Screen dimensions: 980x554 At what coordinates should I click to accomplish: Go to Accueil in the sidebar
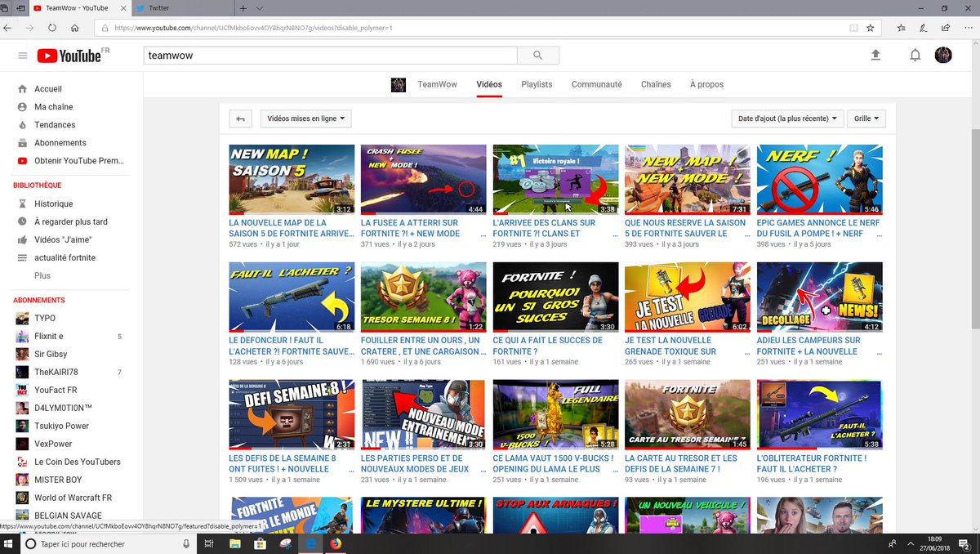(x=48, y=89)
